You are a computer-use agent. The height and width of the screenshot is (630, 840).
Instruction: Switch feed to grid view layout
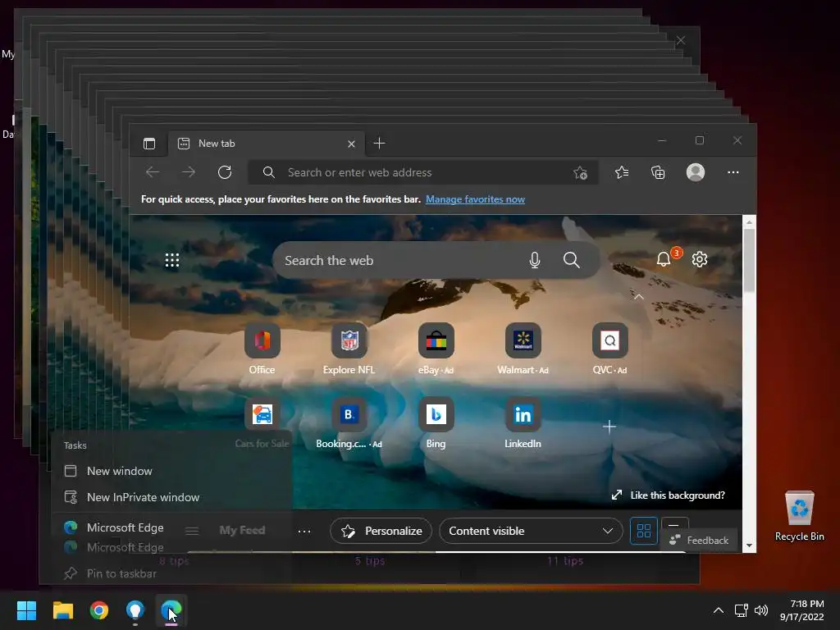coord(643,531)
